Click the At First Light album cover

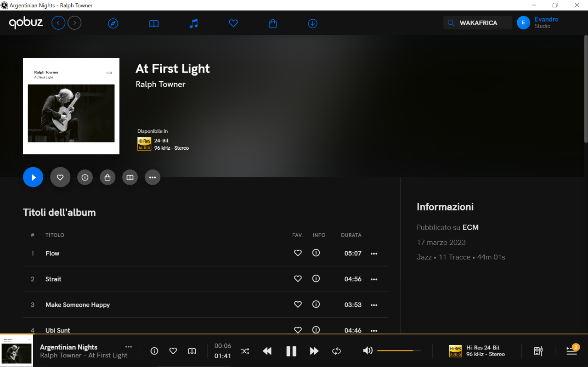tap(71, 106)
